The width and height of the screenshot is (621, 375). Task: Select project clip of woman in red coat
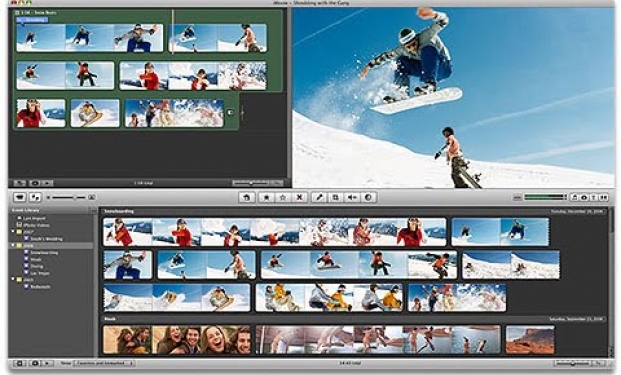click(41, 113)
